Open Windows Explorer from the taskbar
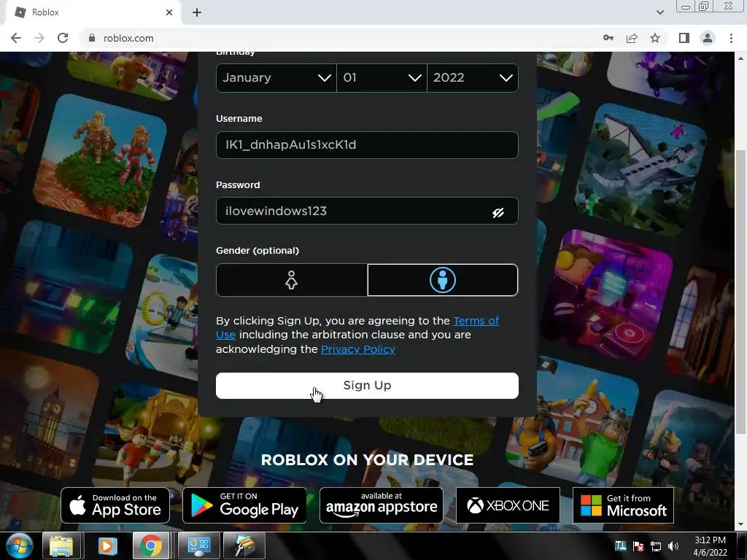This screenshot has width=747, height=560. tap(61, 546)
